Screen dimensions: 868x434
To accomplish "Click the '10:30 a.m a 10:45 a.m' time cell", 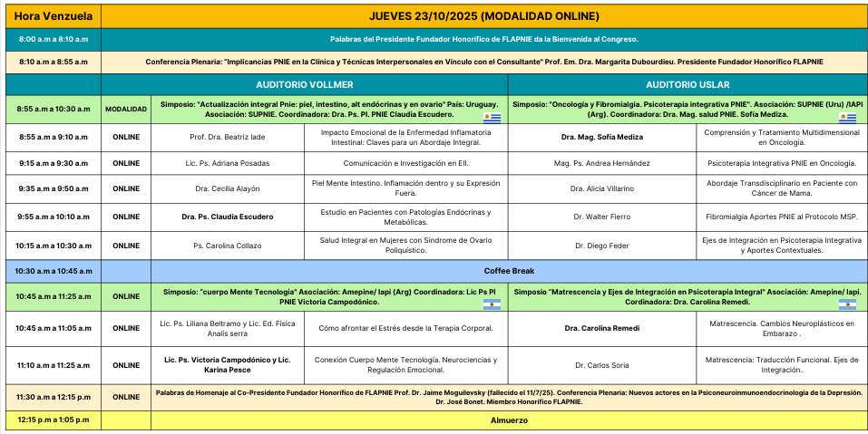I will click(54, 271).
